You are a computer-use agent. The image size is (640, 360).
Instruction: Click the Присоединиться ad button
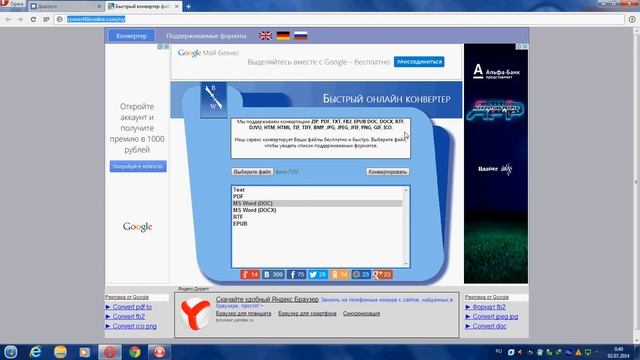(419, 62)
